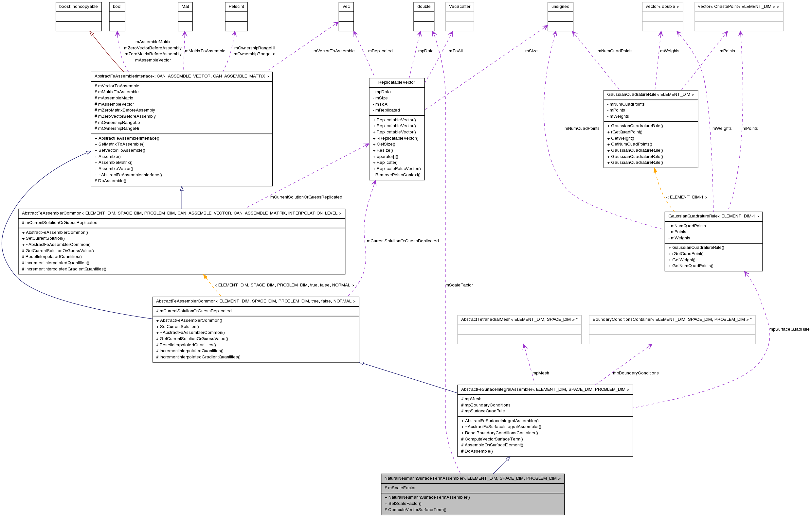812x517 pixels.
Task: Select the Vec class node
Action: [x=346, y=7]
